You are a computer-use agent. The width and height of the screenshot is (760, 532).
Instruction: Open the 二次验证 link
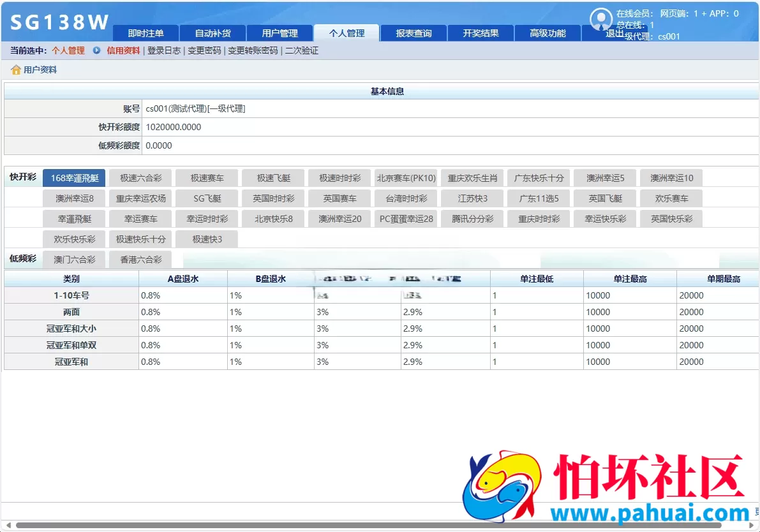coord(301,50)
